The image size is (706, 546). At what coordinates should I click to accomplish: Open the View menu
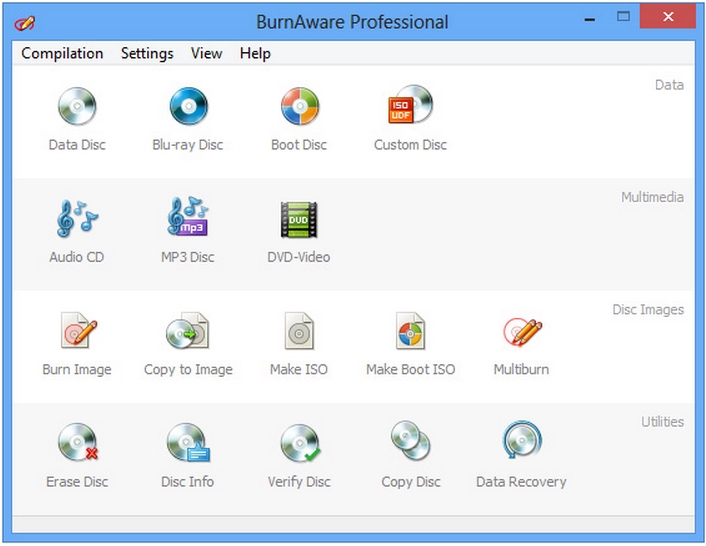pos(206,54)
